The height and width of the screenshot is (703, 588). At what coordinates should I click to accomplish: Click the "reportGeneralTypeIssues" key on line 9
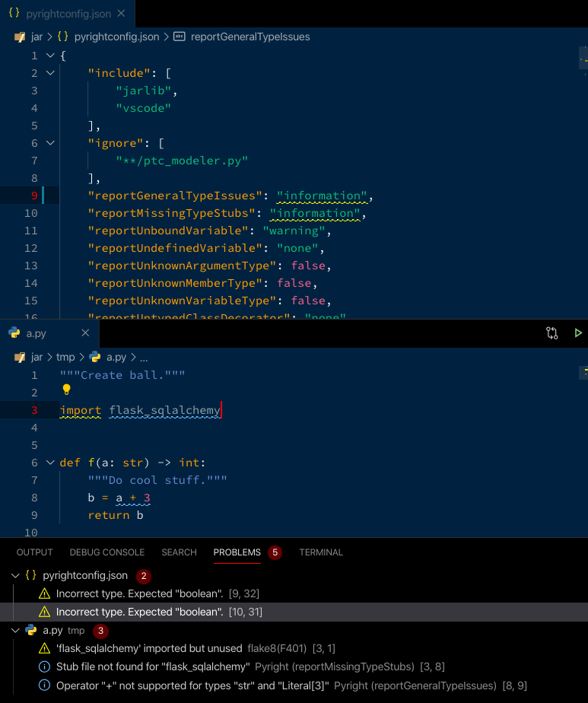point(175,196)
